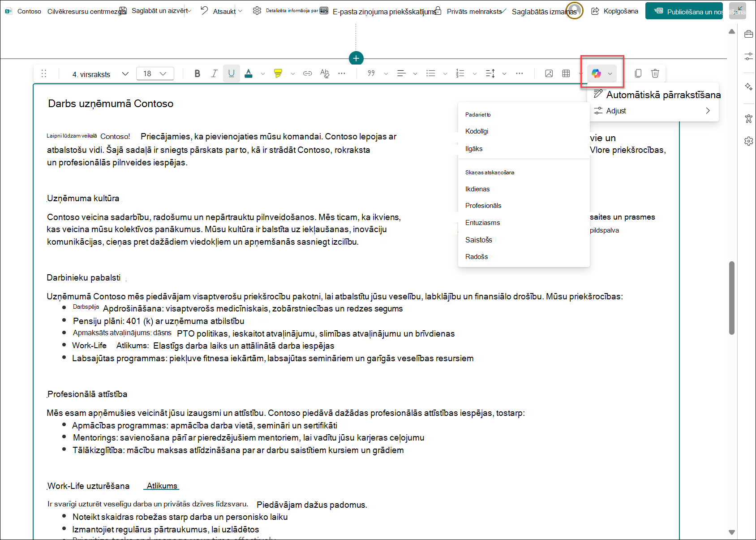Screen dimensions: 756x540
Task: Adjust line spacing
Action: [490, 73]
